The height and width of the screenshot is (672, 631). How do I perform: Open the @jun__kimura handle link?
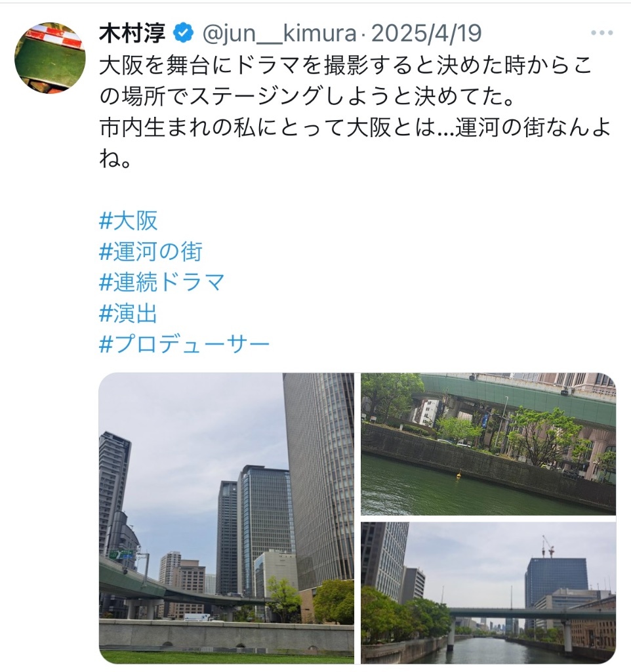click(279, 33)
